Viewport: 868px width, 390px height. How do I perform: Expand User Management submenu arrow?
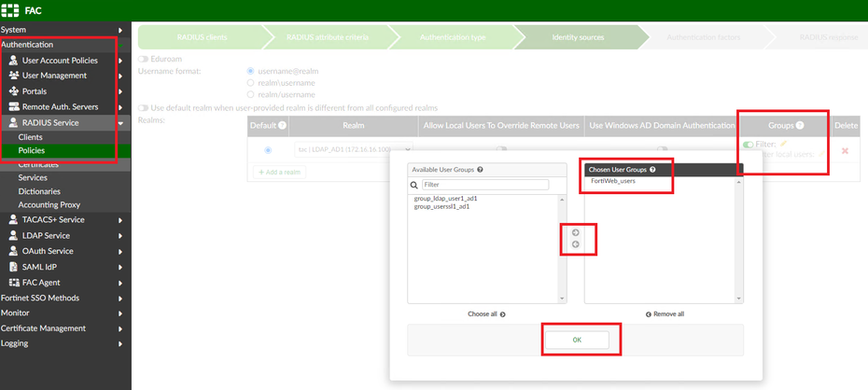[120, 76]
